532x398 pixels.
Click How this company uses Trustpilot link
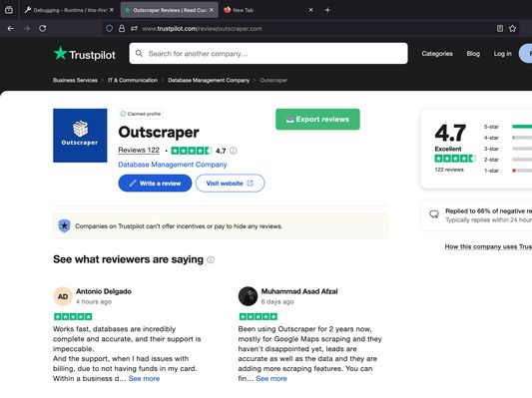pyautogui.click(x=488, y=246)
